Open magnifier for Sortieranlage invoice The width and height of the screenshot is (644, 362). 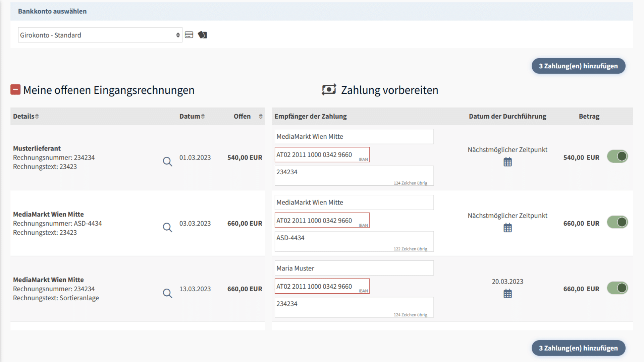click(167, 293)
